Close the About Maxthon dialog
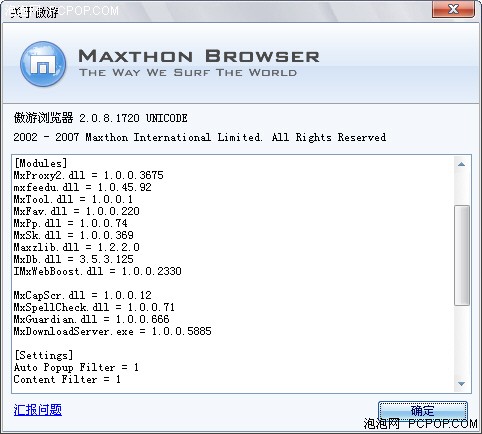The height and width of the screenshot is (434, 482). coord(453,9)
